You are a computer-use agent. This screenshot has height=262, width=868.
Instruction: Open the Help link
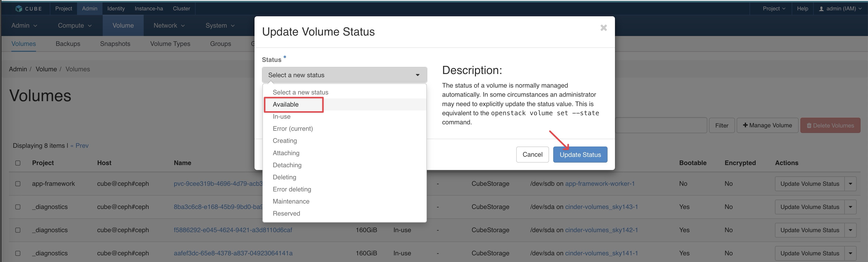tap(802, 8)
